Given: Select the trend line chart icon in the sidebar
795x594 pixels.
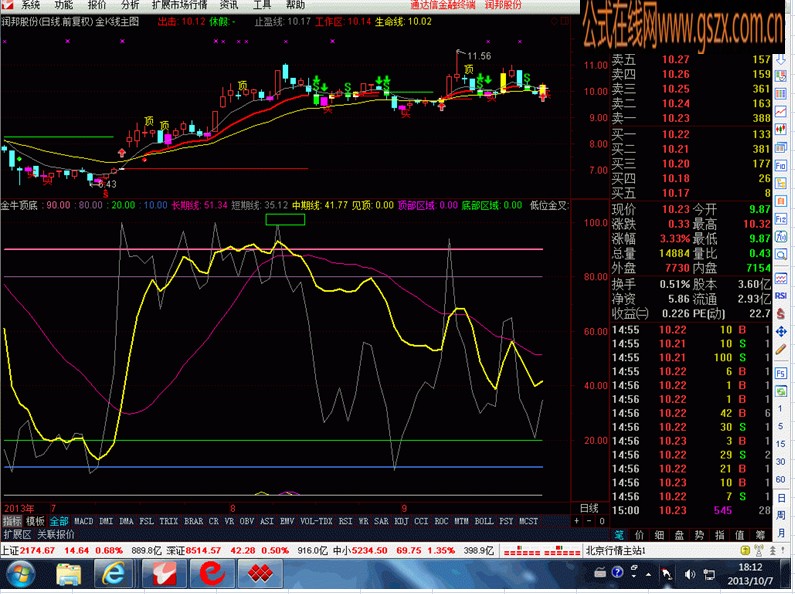Looking at the screenshot, I should (781, 112).
